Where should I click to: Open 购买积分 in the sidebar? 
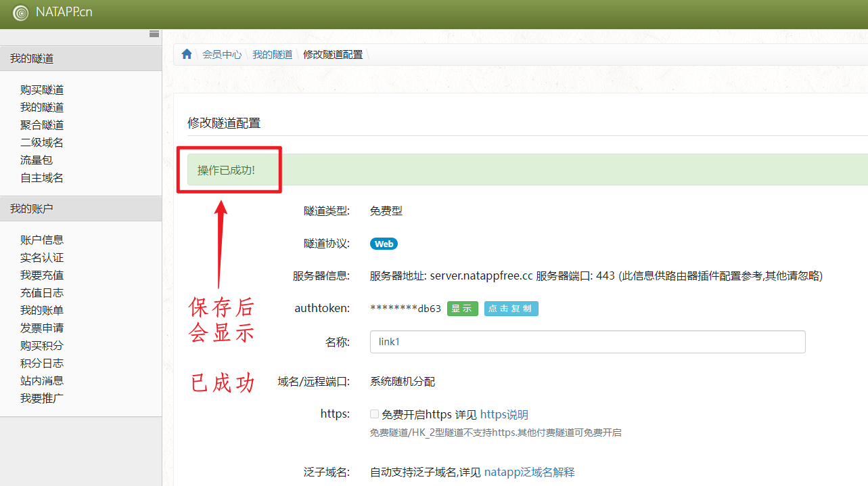click(42, 345)
